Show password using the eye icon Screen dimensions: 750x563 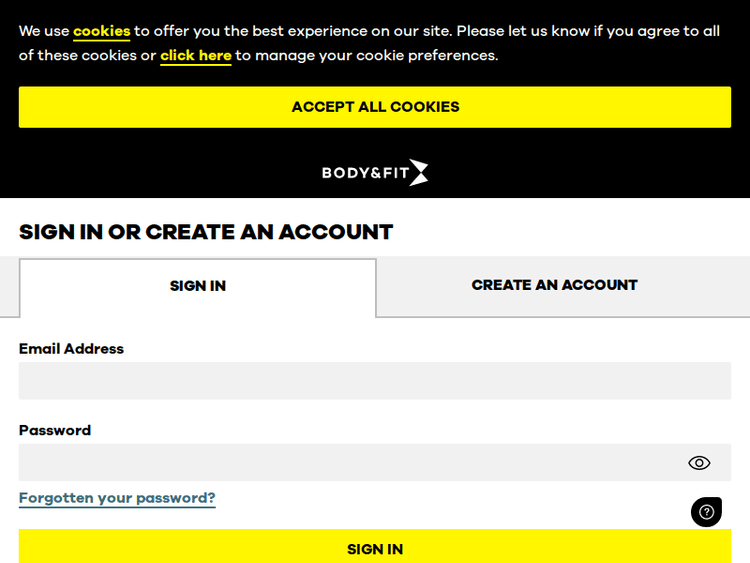[699, 462]
